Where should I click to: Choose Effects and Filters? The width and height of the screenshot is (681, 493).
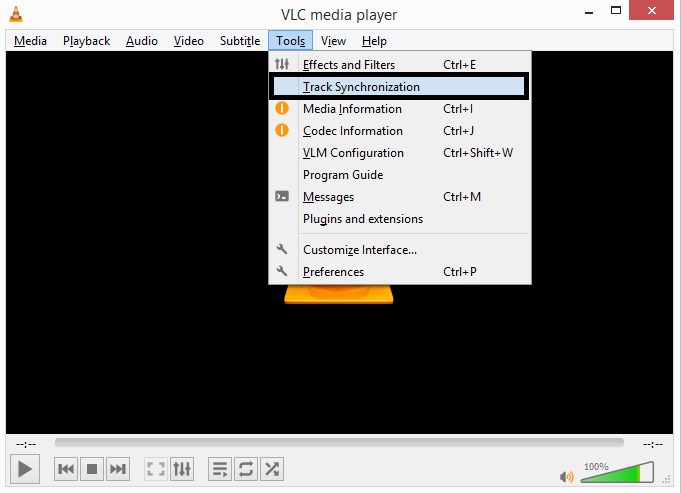pyautogui.click(x=400, y=64)
